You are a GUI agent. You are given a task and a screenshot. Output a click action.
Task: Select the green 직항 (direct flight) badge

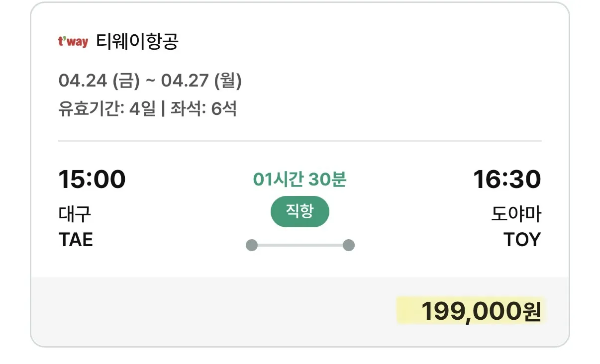[x=300, y=211]
